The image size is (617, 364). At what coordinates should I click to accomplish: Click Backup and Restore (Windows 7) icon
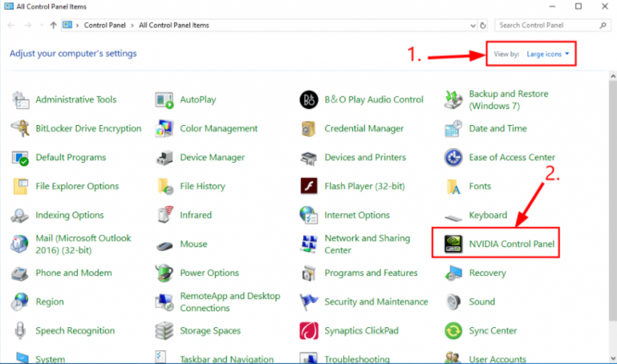453,100
